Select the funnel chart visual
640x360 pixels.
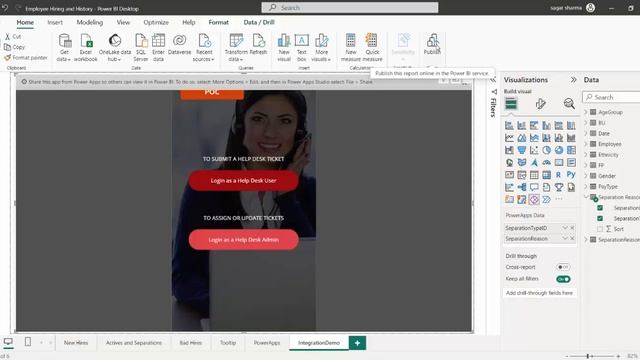(x=522, y=150)
